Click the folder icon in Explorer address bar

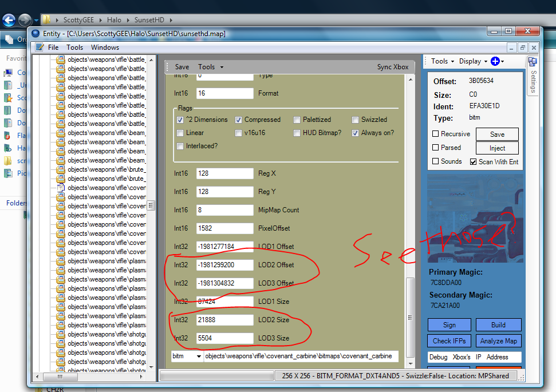[46, 20]
